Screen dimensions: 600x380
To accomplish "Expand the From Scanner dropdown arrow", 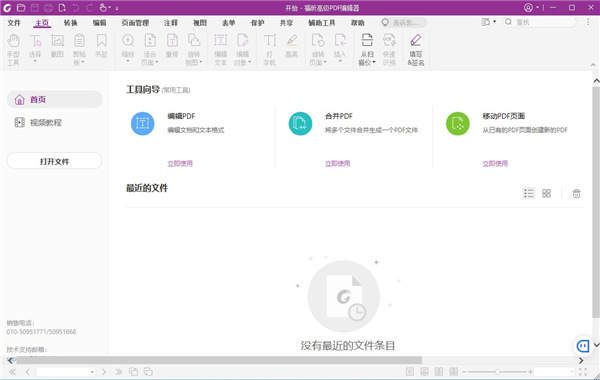I will 374,62.
